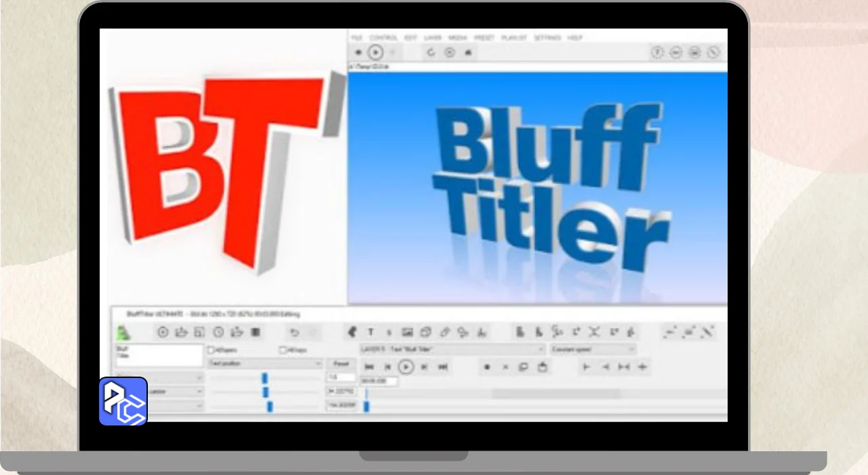This screenshot has height=475, width=868.
Task: Click the bottom property slider handle
Action: point(270,406)
